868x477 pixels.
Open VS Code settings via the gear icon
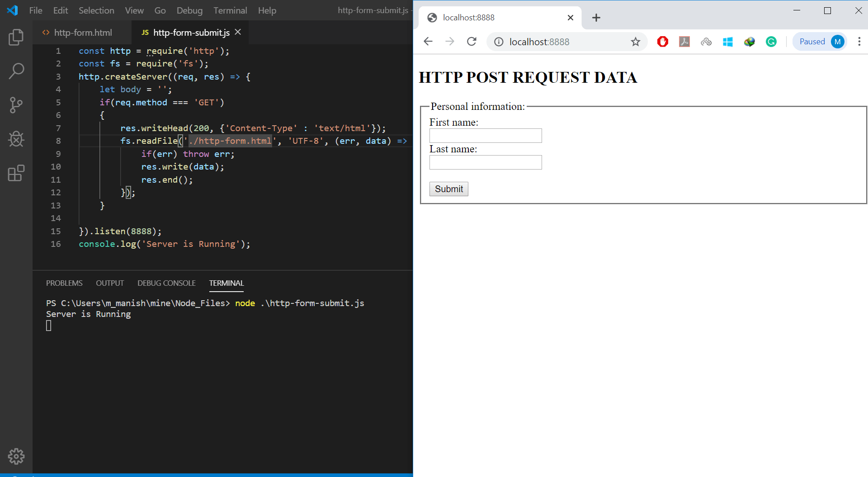pos(16,456)
